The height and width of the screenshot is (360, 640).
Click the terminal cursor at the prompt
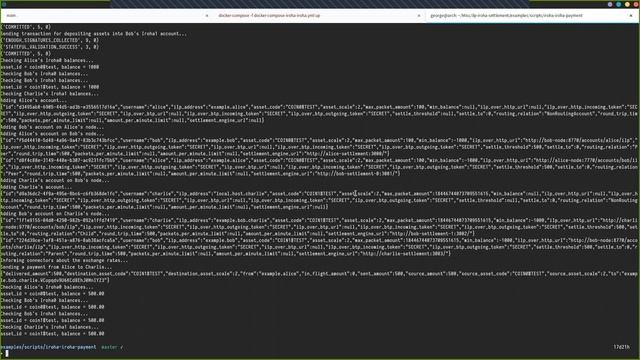(7, 353)
